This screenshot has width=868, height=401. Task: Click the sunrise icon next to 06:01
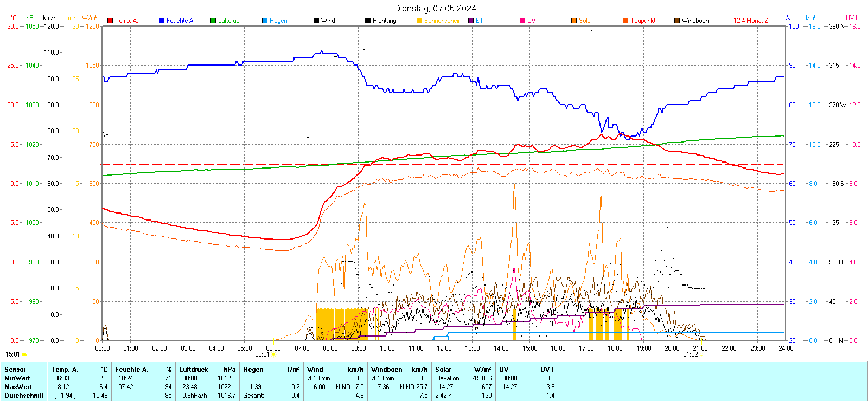click(x=273, y=354)
